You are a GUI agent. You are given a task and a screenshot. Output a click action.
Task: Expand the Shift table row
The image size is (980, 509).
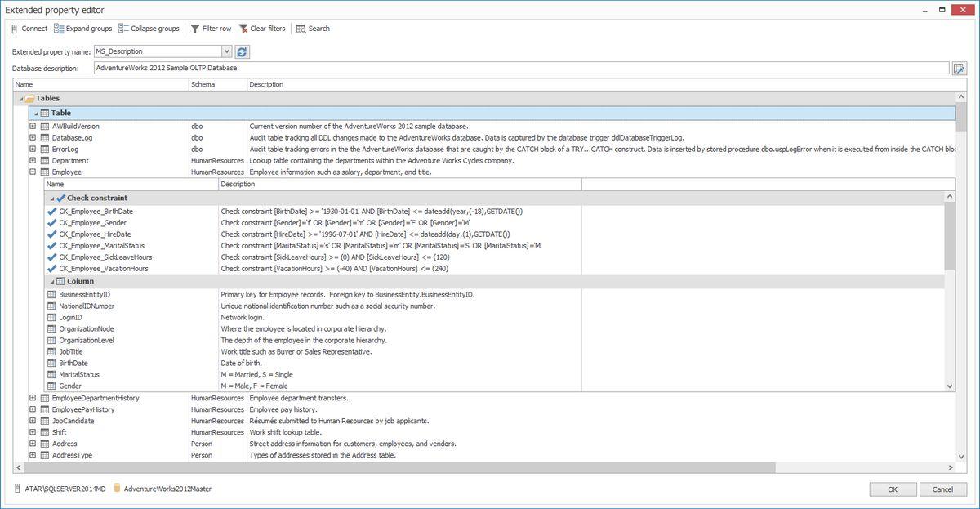coord(33,432)
